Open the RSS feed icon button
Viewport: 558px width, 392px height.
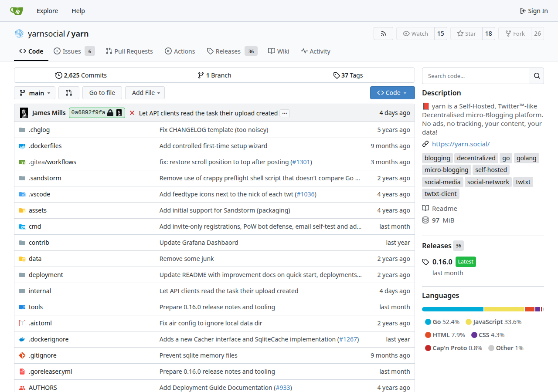point(383,34)
